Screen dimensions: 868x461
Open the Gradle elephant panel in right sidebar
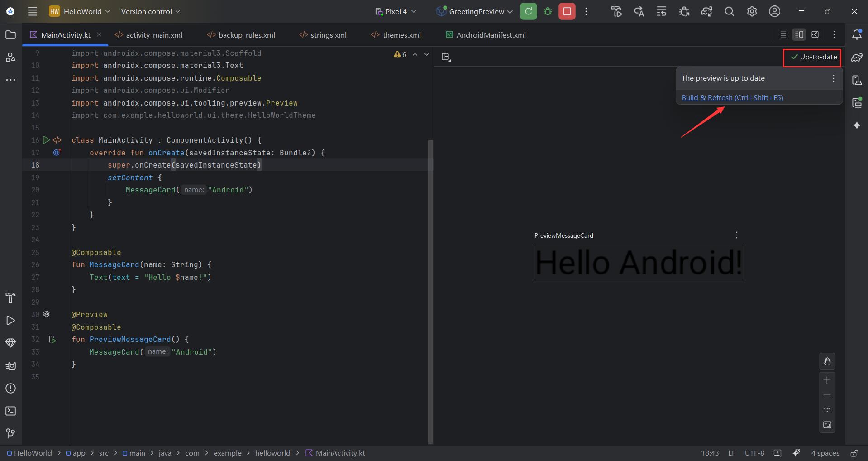pos(857,58)
